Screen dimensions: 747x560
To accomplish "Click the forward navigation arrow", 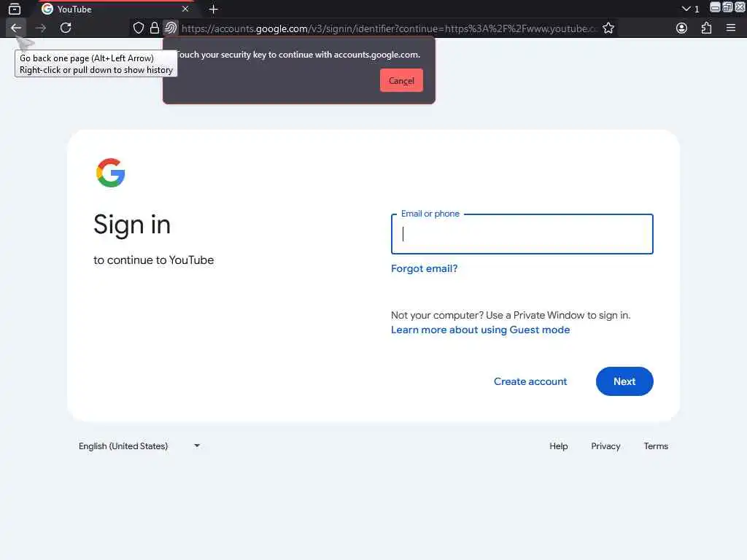I will coord(41,28).
